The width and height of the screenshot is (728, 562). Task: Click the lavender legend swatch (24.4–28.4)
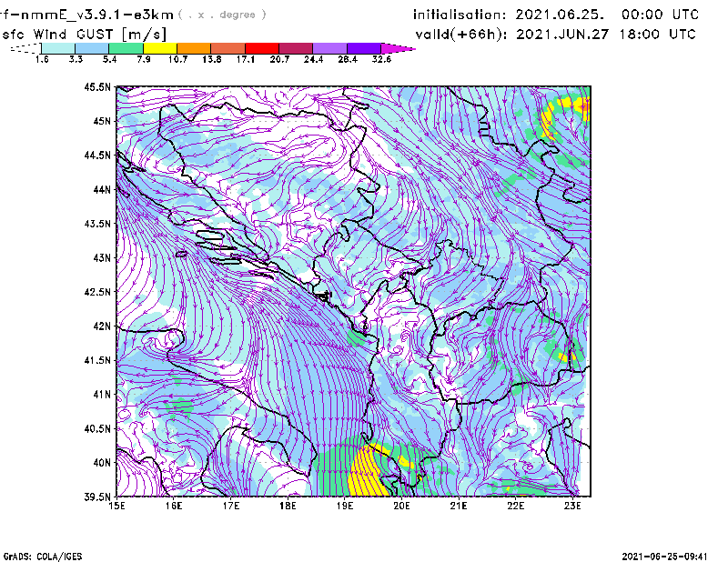[x=330, y=48]
